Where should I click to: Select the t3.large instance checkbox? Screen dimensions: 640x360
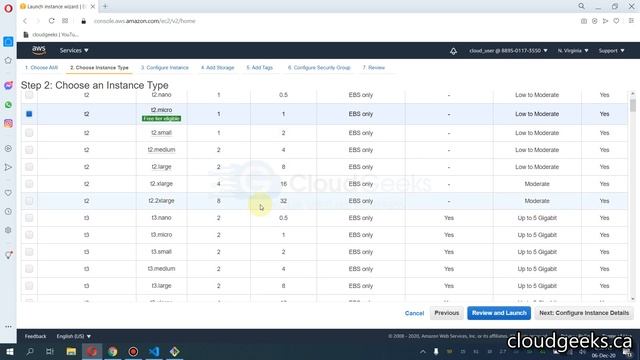click(x=29, y=286)
